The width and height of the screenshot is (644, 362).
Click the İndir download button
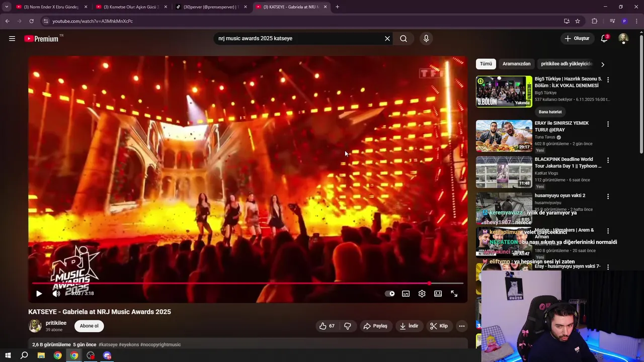click(409, 326)
